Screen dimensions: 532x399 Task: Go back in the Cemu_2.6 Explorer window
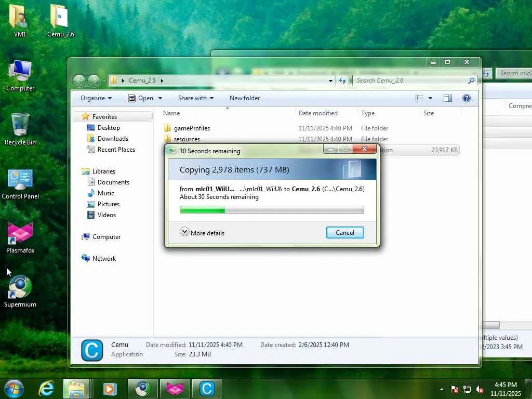pos(79,81)
